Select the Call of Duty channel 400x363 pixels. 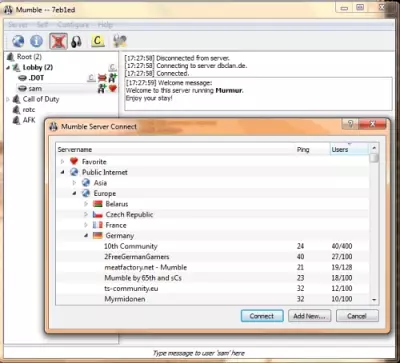(41, 99)
